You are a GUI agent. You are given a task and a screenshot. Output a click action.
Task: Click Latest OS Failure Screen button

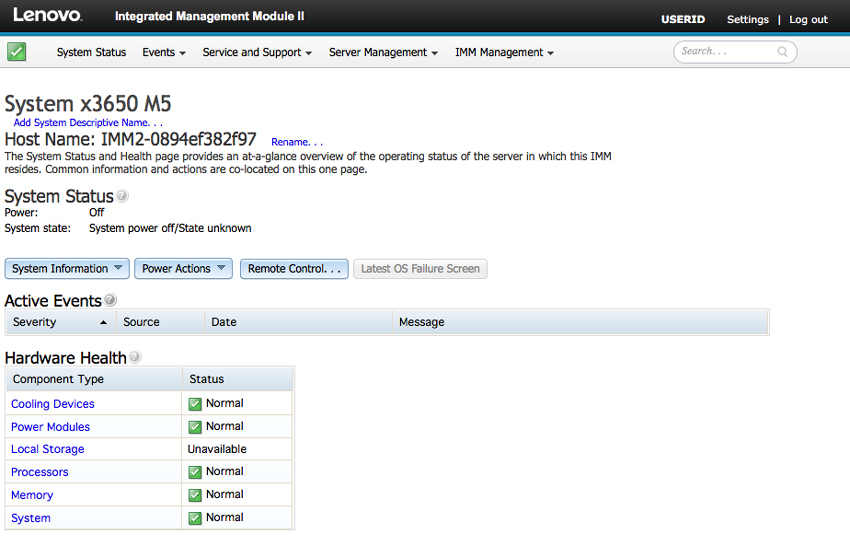pyautogui.click(x=420, y=268)
